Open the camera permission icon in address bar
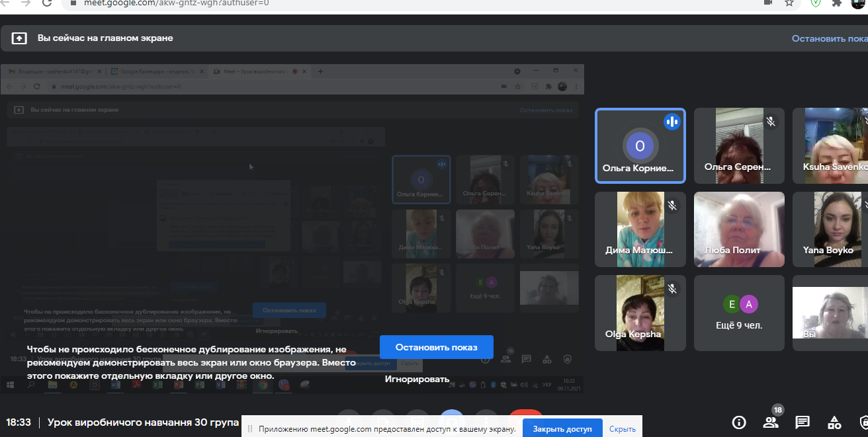This screenshot has height=437, width=868. tap(768, 3)
